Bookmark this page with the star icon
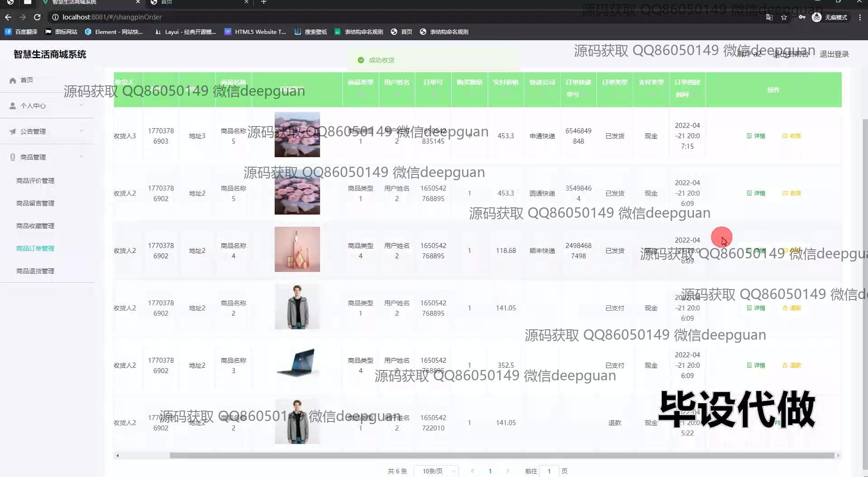 click(784, 17)
